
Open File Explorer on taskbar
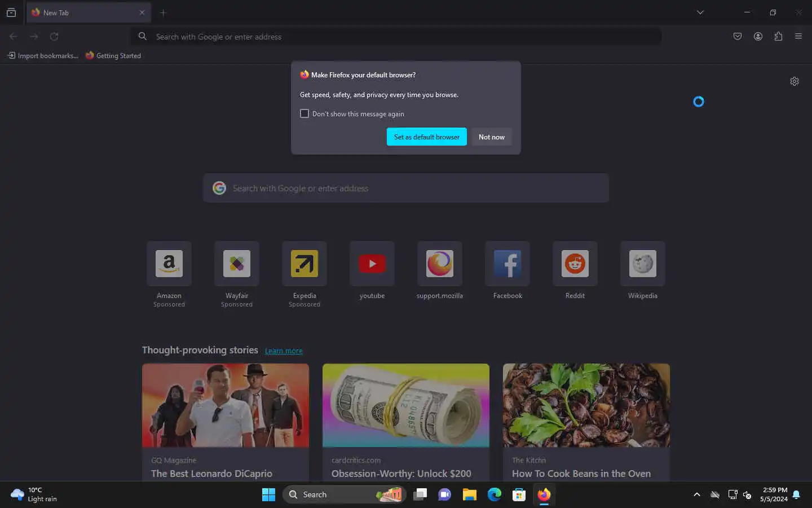tap(470, 494)
